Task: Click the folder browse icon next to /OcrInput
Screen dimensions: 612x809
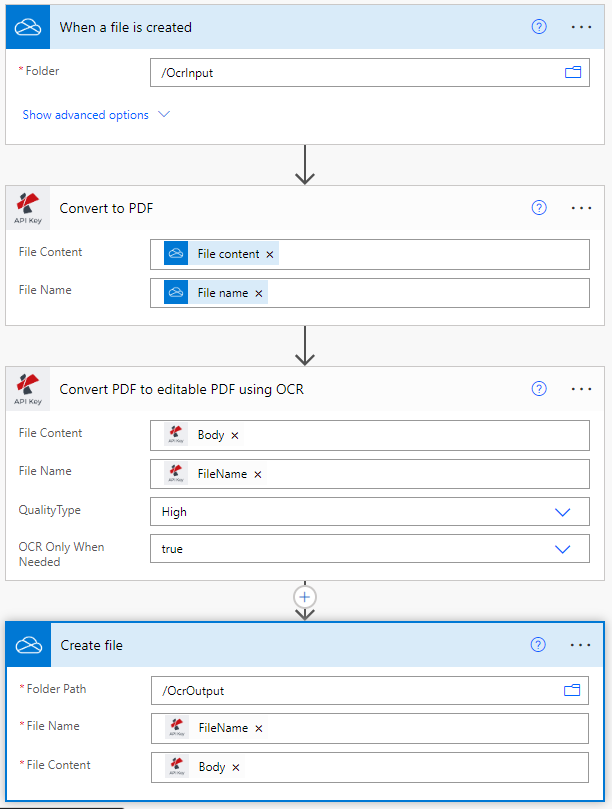Action: click(572, 72)
